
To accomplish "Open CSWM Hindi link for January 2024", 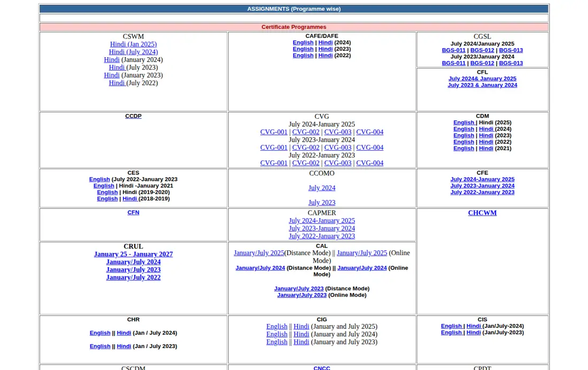I will [112, 60].
